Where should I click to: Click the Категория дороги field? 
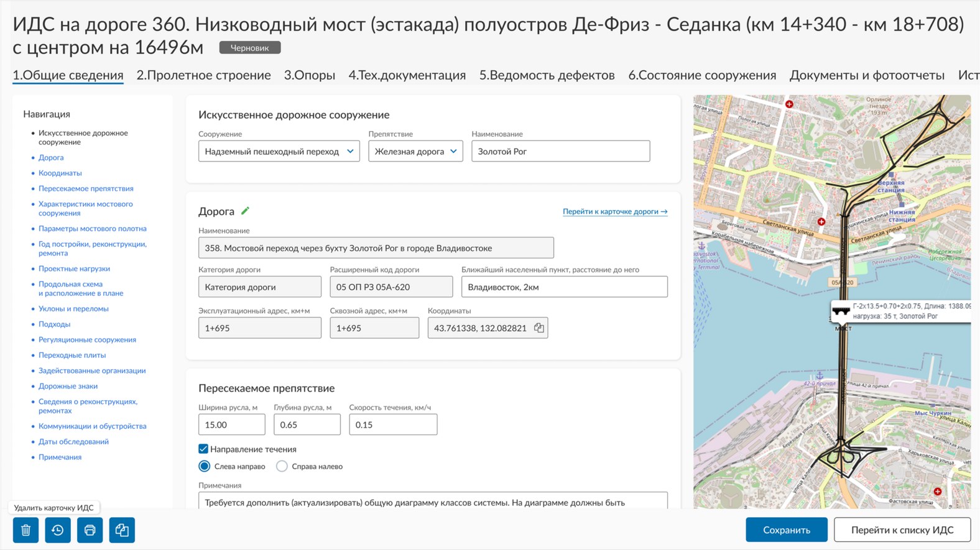(x=260, y=286)
